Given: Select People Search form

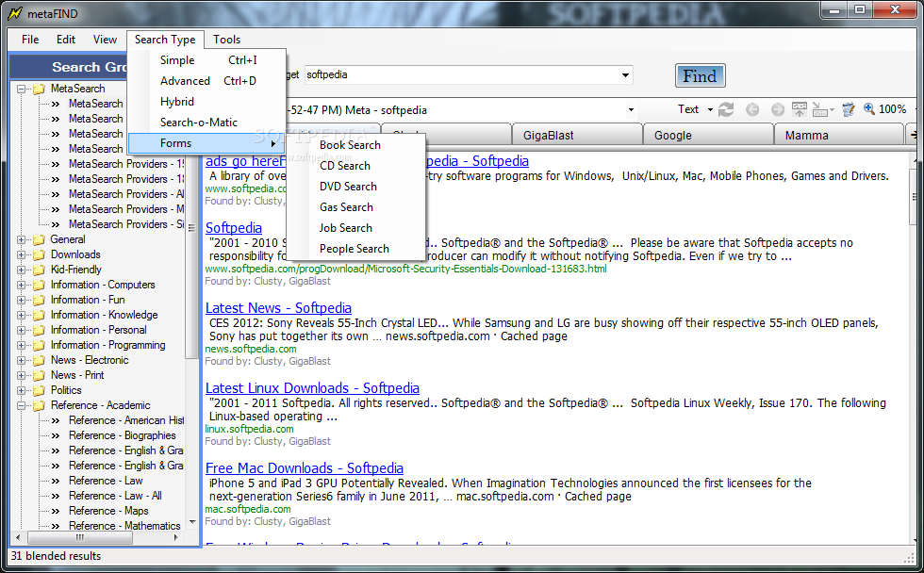Looking at the screenshot, I should point(356,249).
